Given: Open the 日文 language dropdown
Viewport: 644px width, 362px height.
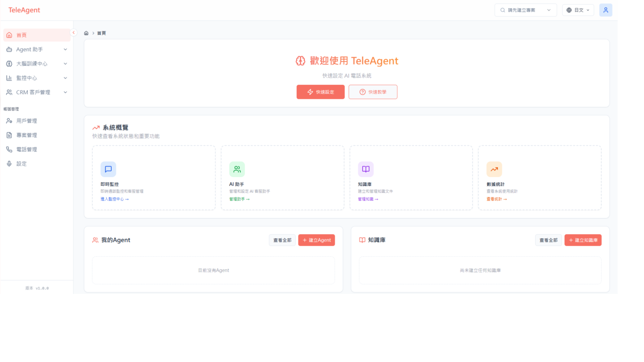Looking at the screenshot, I should (578, 10).
